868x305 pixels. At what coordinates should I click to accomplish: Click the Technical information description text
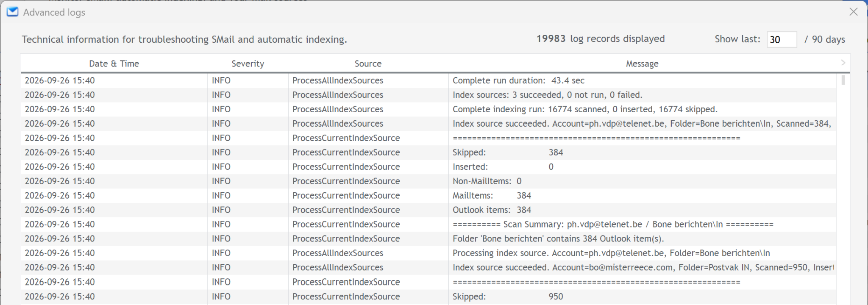(184, 39)
